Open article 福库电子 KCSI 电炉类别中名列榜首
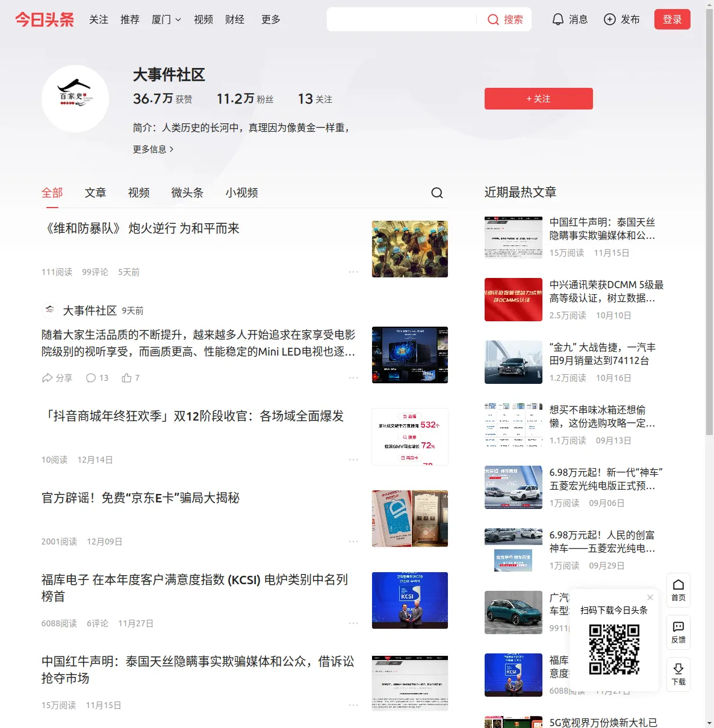This screenshot has width=714, height=728. [x=195, y=588]
